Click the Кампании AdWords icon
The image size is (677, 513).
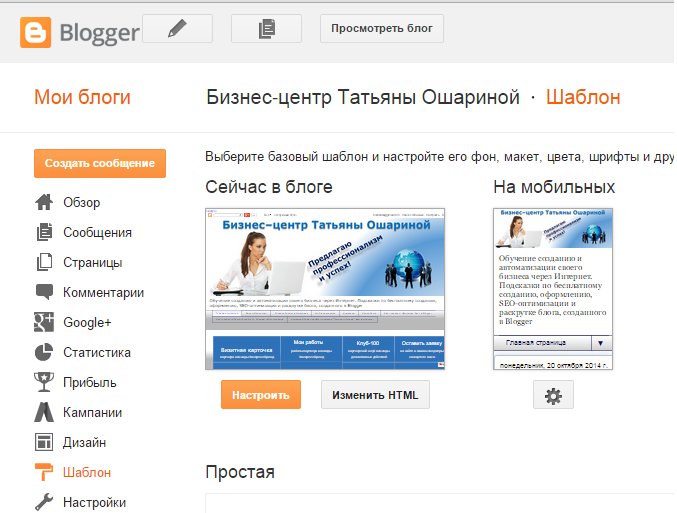pyautogui.click(x=44, y=412)
